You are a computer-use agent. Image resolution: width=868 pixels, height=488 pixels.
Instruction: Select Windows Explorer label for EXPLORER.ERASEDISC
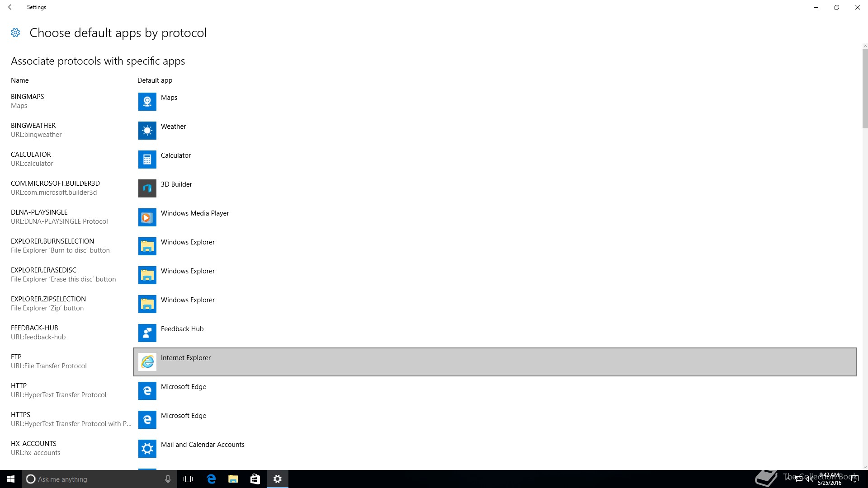point(188,271)
